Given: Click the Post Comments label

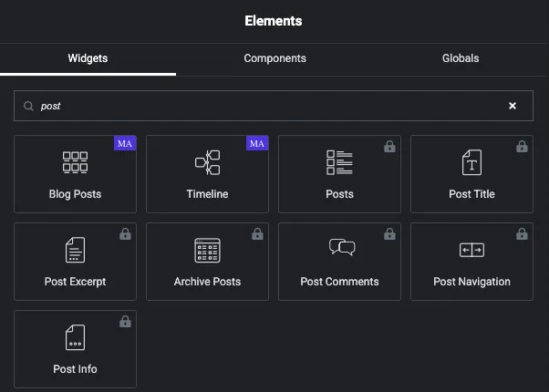Looking at the screenshot, I should pos(339,282).
